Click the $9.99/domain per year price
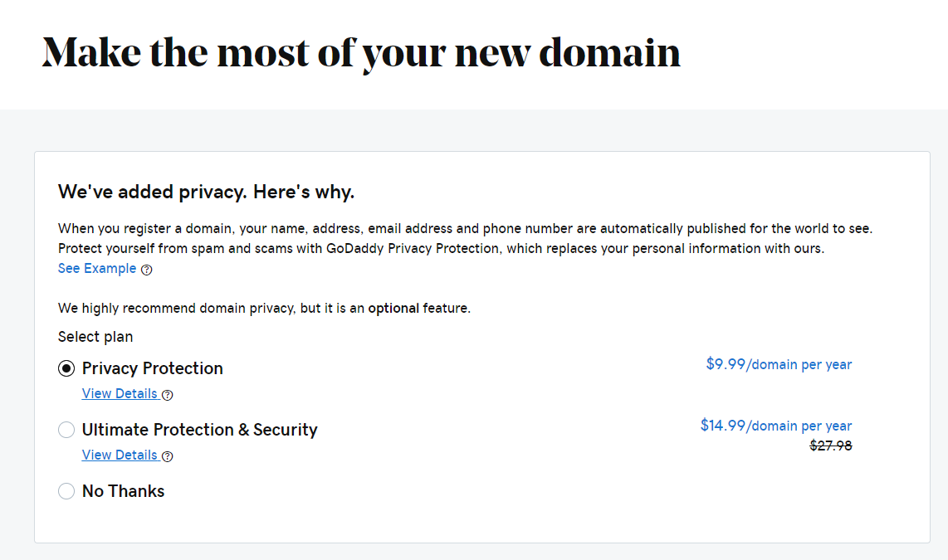 (779, 364)
